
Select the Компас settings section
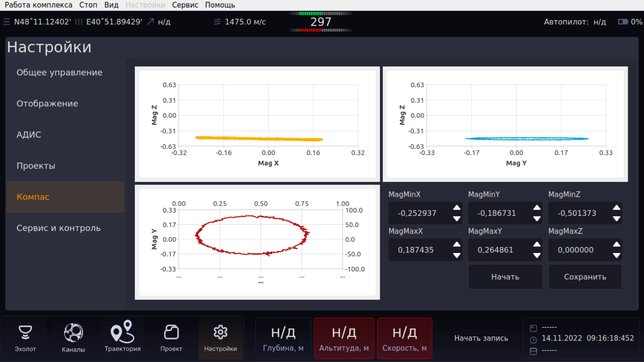tap(66, 197)
